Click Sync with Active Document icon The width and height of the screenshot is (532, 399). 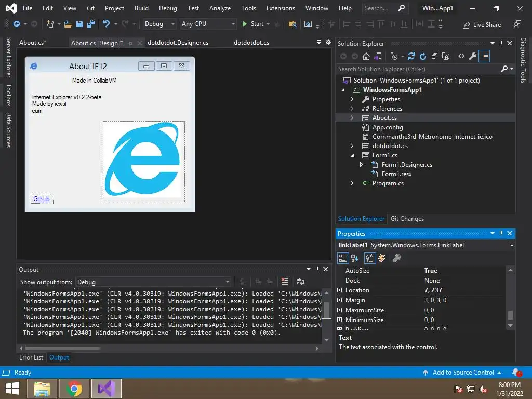[411, 56]
